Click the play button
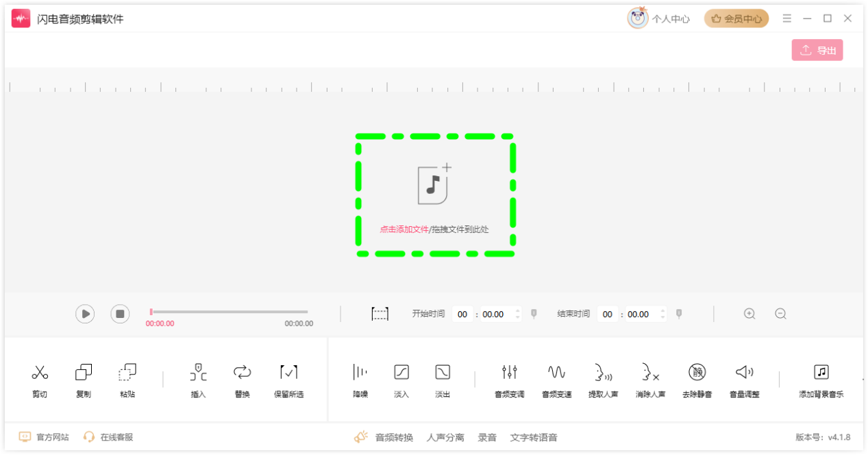The height and width of the screenshot is (455, 868). [x=85, y=314]
